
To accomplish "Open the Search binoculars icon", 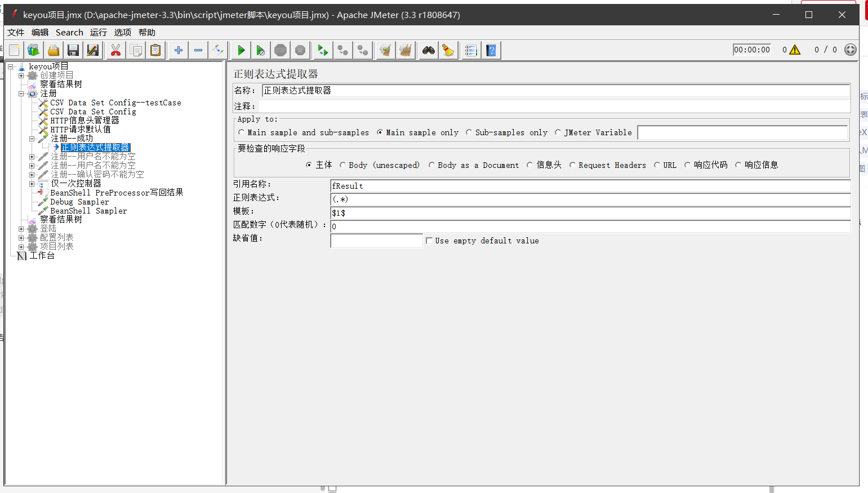I will point(428,50).
